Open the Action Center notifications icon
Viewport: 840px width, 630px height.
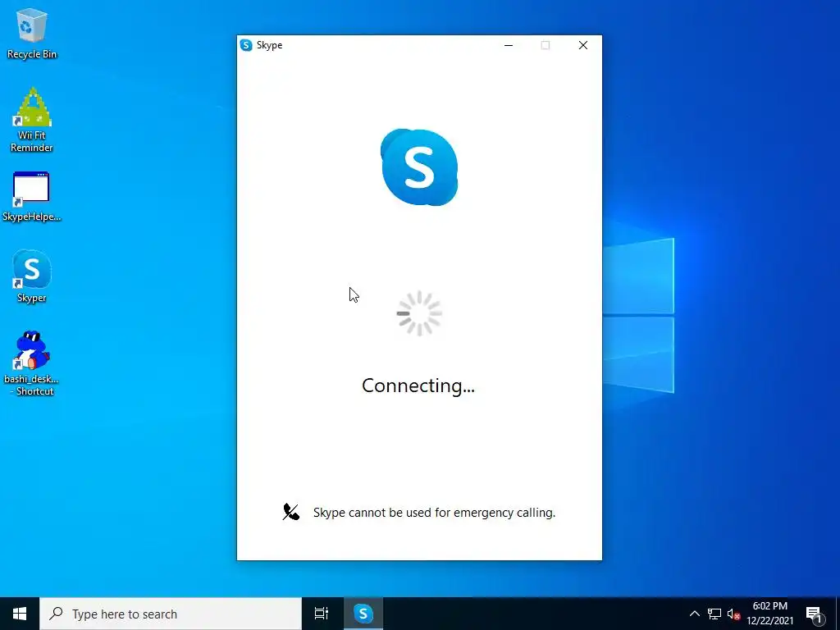pos(815,614)
